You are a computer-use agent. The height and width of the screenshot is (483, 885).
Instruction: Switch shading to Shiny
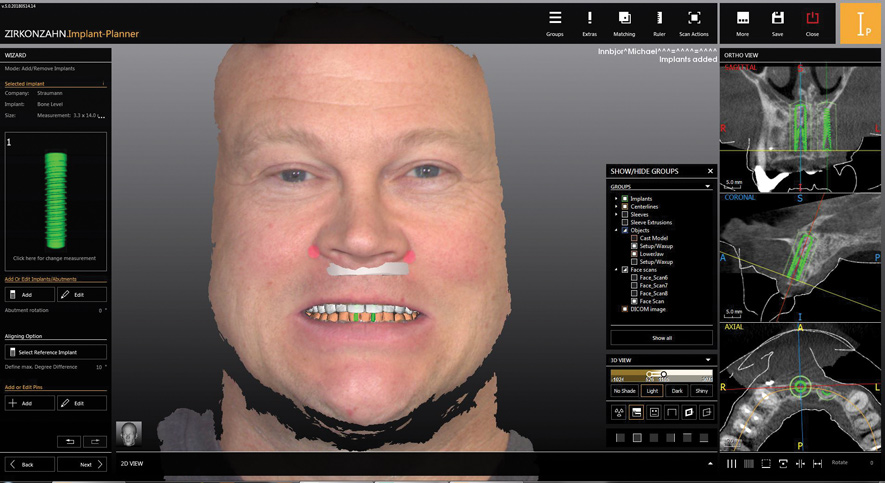click(x=700, y=391)
